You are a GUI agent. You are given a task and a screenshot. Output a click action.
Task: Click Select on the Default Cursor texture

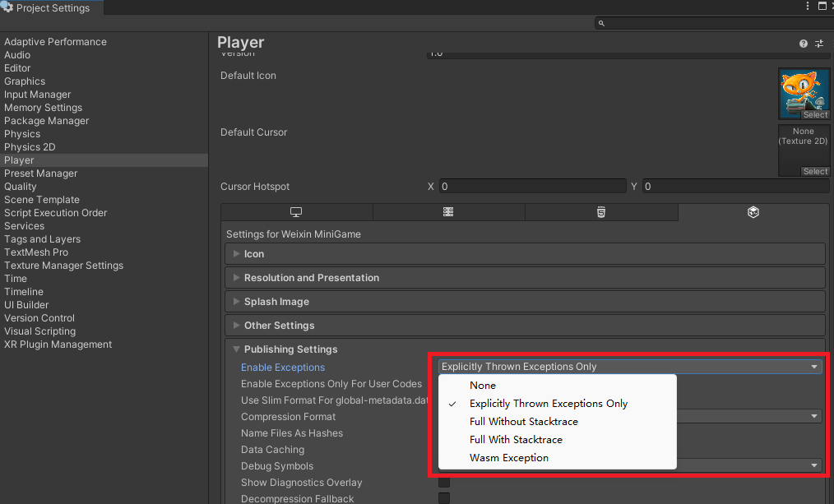815,172
